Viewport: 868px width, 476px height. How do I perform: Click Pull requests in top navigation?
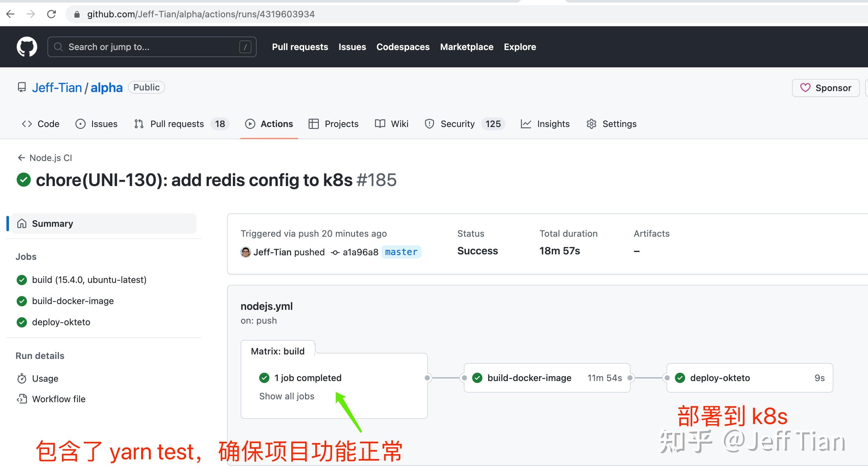click(x=300, y=47)
